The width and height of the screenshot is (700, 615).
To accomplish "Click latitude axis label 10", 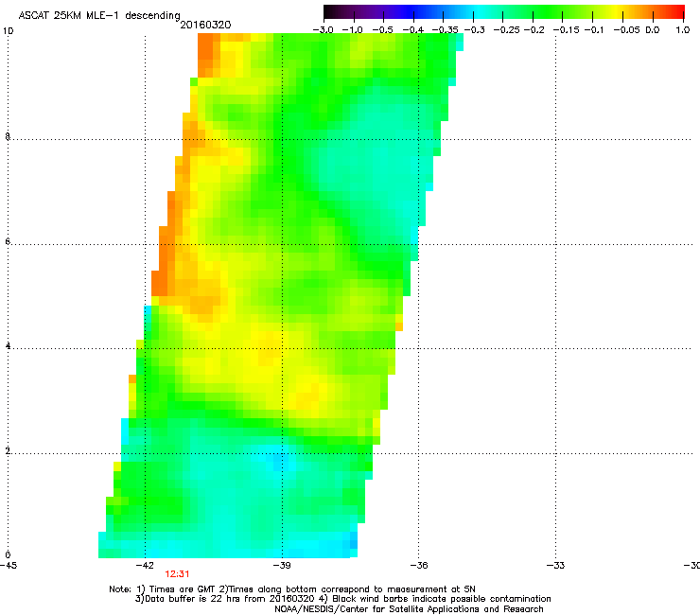I will pyautogui.click(x=9, y=31).
